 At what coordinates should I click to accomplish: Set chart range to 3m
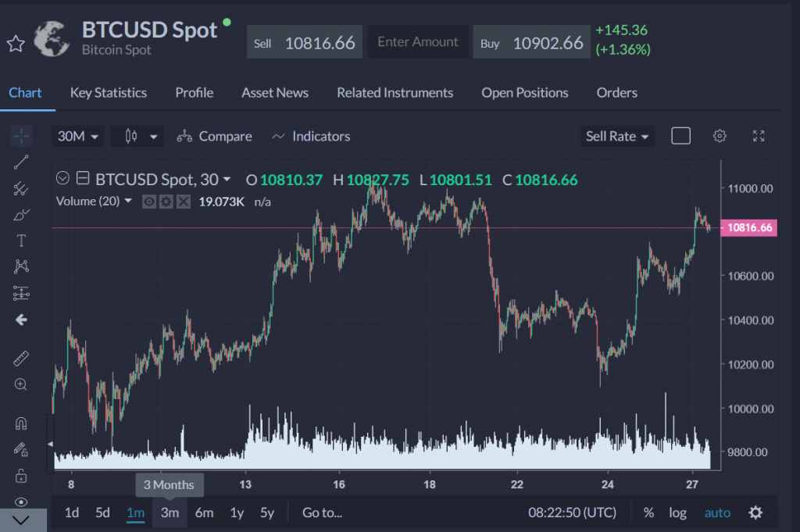[x=170, y=512]
